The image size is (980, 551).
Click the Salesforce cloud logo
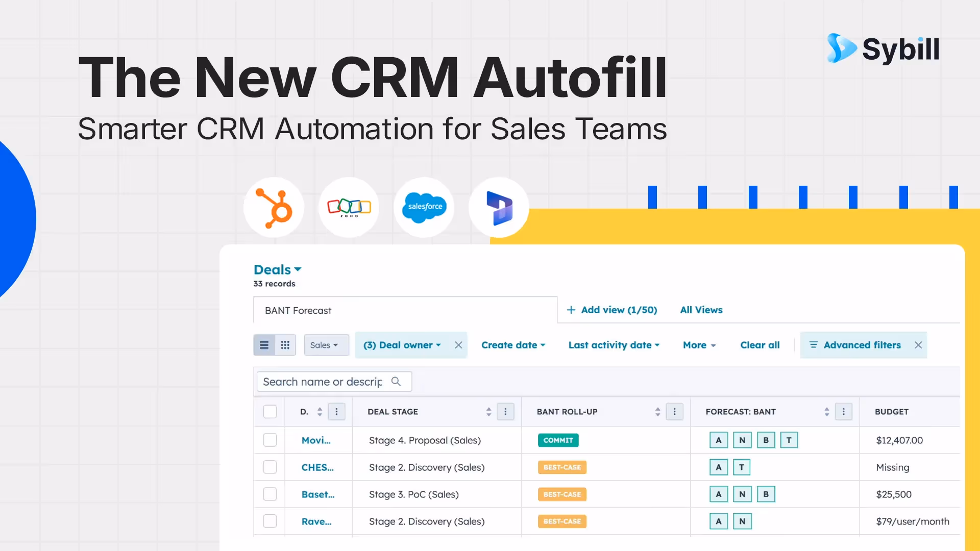point(424,207)
